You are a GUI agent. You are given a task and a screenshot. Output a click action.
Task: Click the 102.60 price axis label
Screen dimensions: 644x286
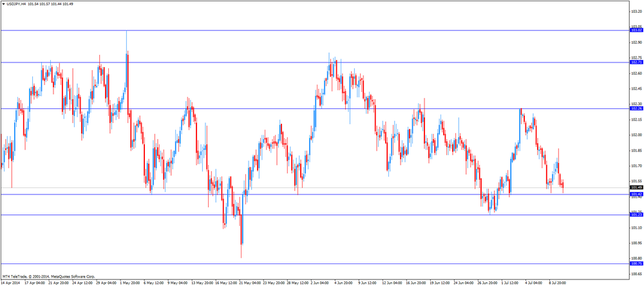(637, 73)
